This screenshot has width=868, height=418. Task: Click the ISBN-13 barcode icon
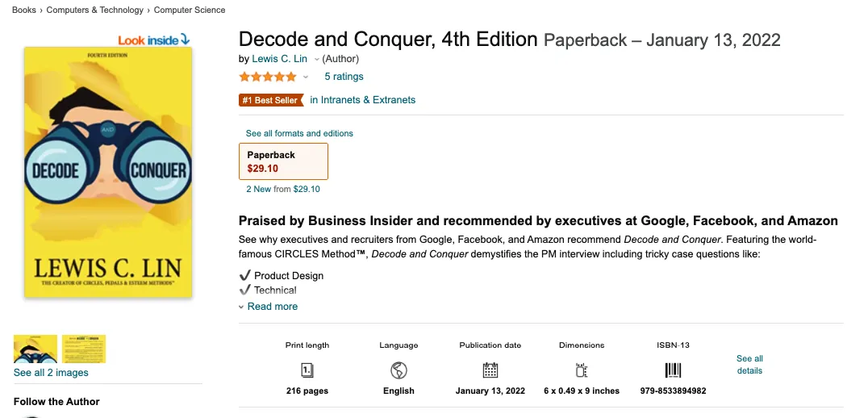pos(673,370)
